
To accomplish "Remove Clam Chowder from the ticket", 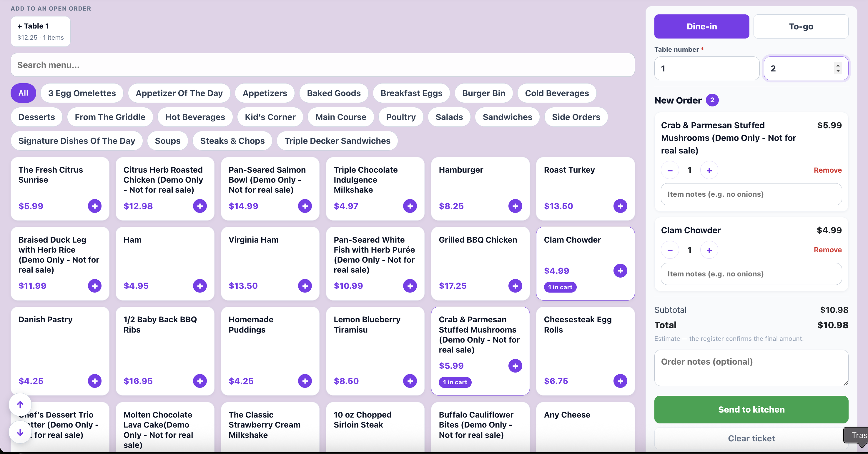I will click(x=828, y=250).
